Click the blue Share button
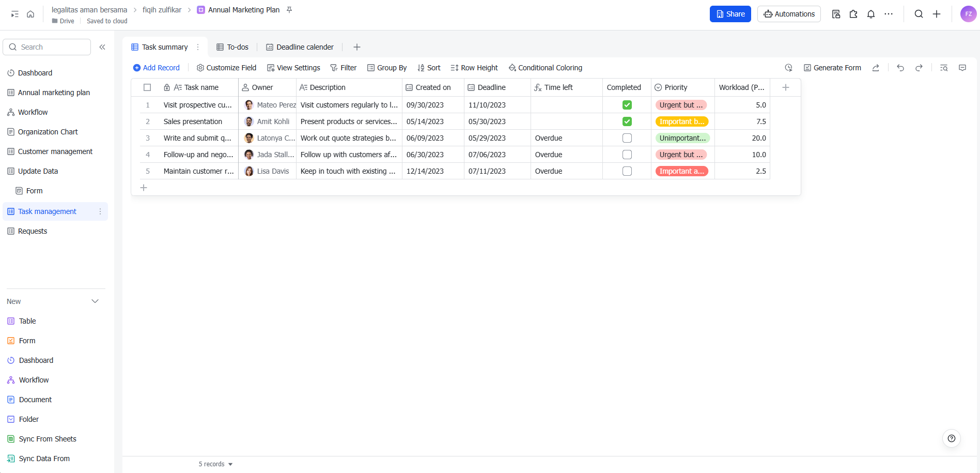The image size is (980, 473). point(730,14)
